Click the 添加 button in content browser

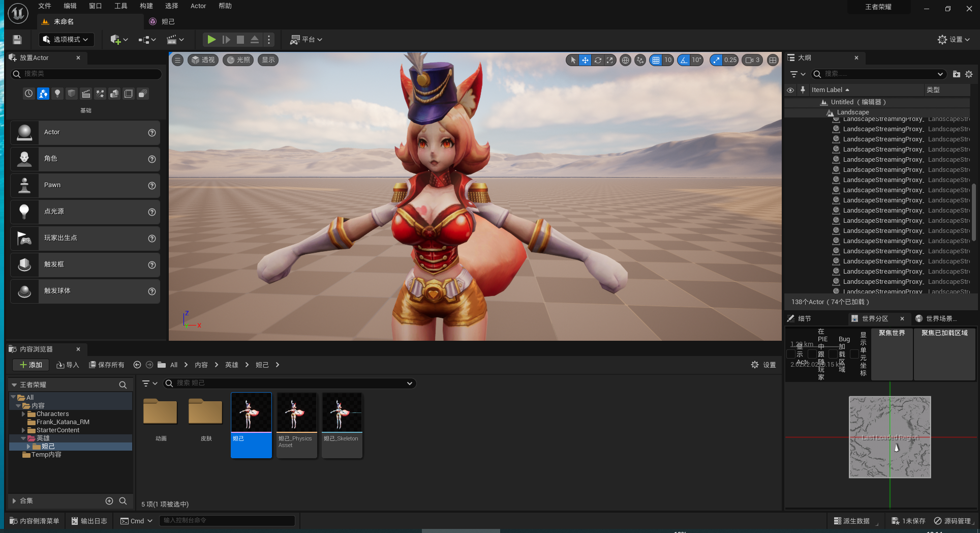[x=30, y=365]
